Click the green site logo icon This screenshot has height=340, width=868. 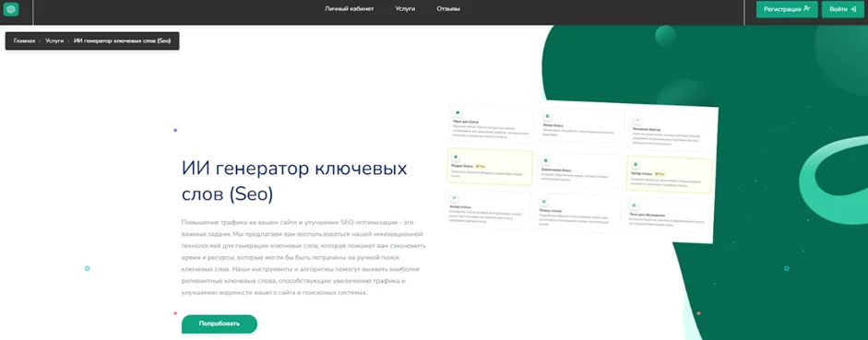11,9
